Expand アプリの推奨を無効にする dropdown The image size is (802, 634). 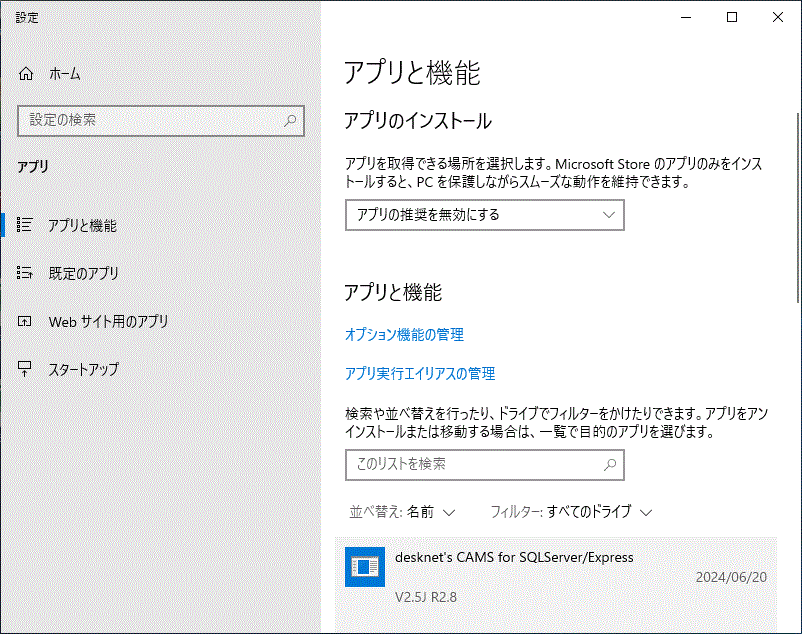[x=484, y=215]
